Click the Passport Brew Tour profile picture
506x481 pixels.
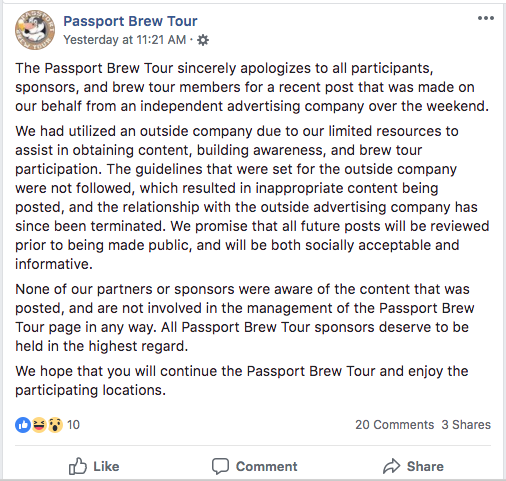pos(35,30)
